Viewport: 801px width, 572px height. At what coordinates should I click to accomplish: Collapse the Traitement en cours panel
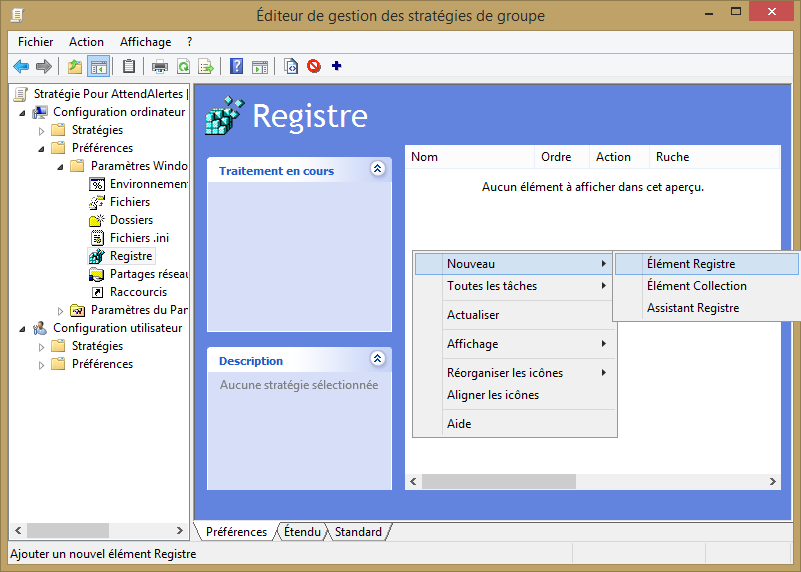377,169
